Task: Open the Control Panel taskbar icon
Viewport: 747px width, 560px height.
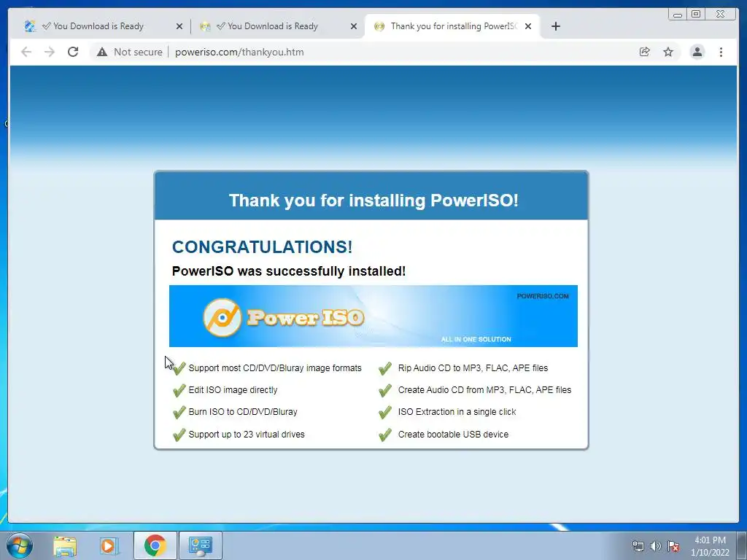Action: point(200,545)
